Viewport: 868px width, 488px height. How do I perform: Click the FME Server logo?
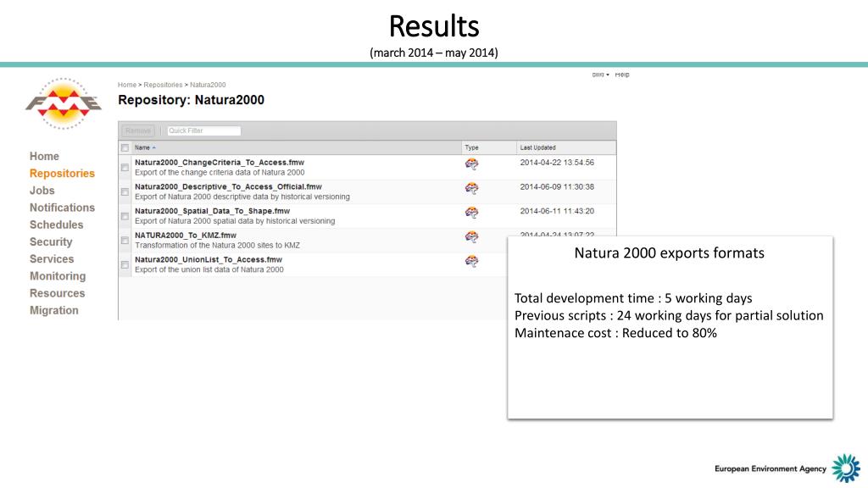[x=63, y=103]
